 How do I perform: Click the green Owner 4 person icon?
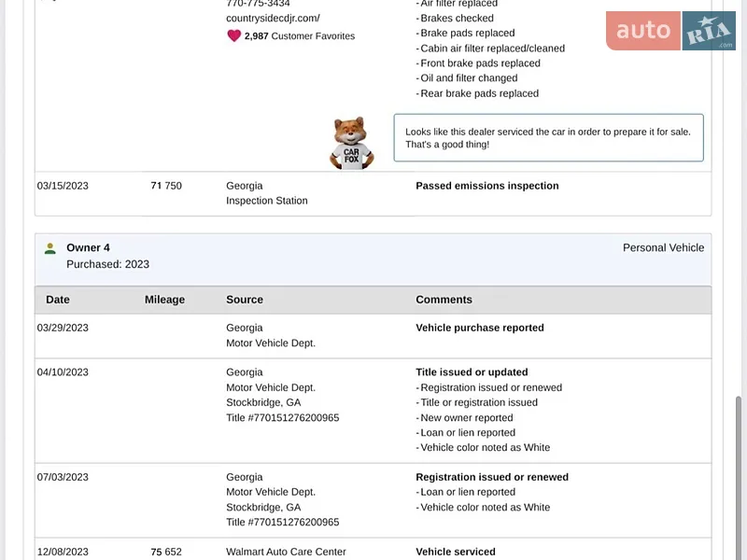coord(50,248)
